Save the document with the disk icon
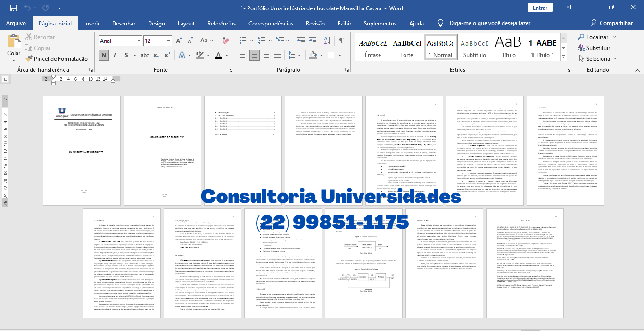The height and width of the screenshot is (331, 644). [x=13, y=8]
